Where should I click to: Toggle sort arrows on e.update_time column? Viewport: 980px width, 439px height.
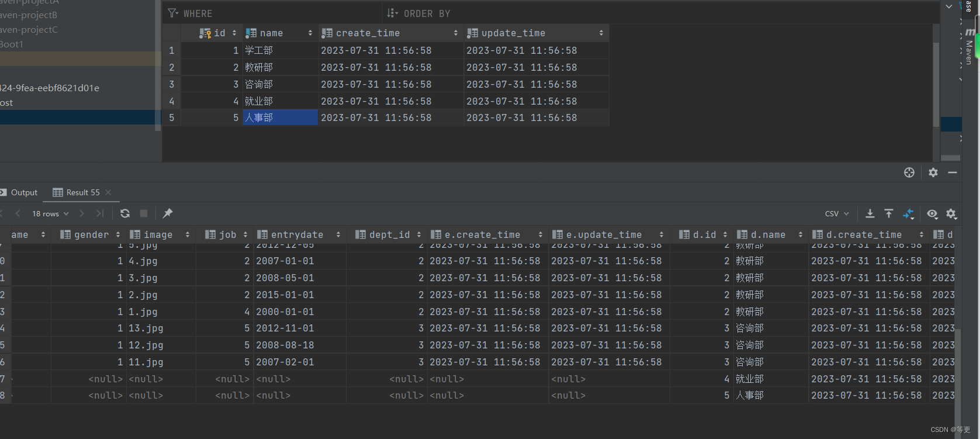[662, 234]
